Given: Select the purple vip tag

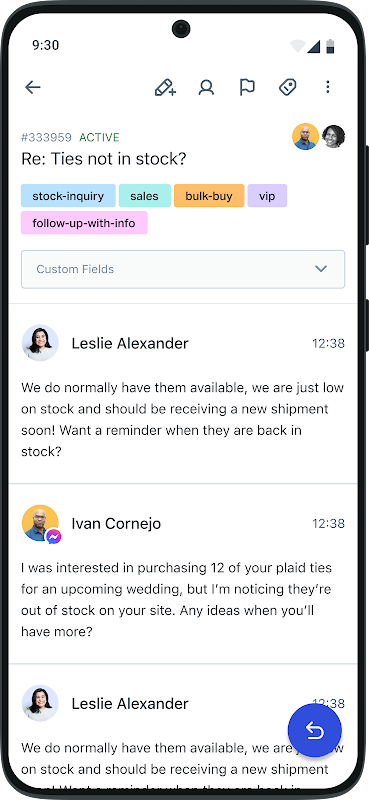Looking at the screenshot, I should tap(267, 196).
